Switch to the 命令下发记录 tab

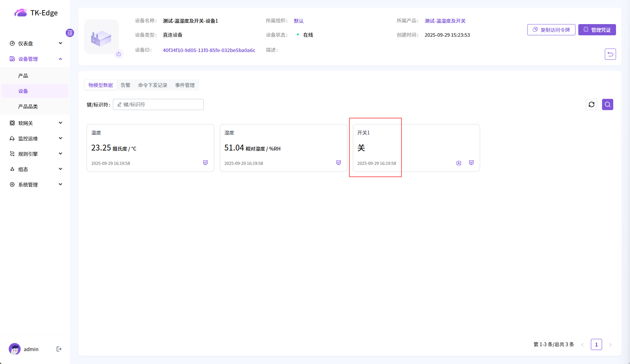pyautogui.click(x=152, y=85)
